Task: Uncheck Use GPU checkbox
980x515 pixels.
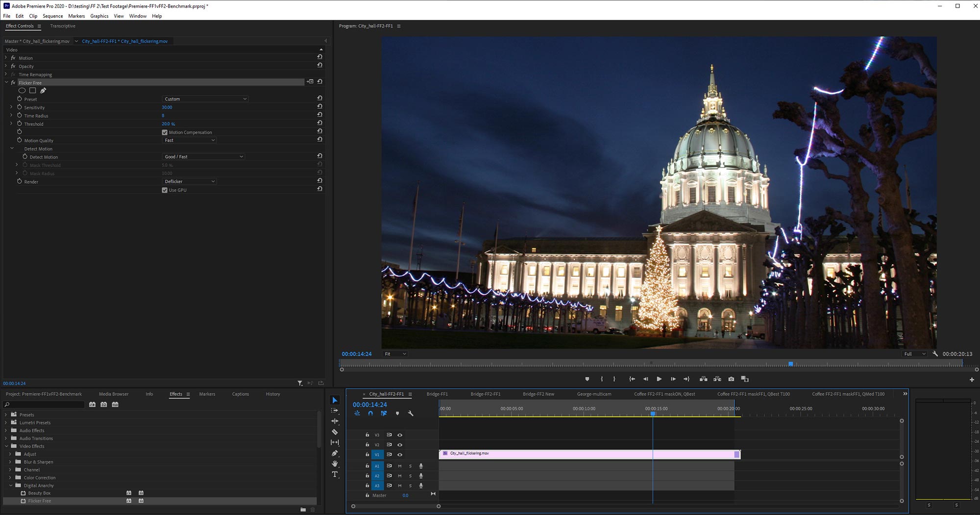Action: 165,190
